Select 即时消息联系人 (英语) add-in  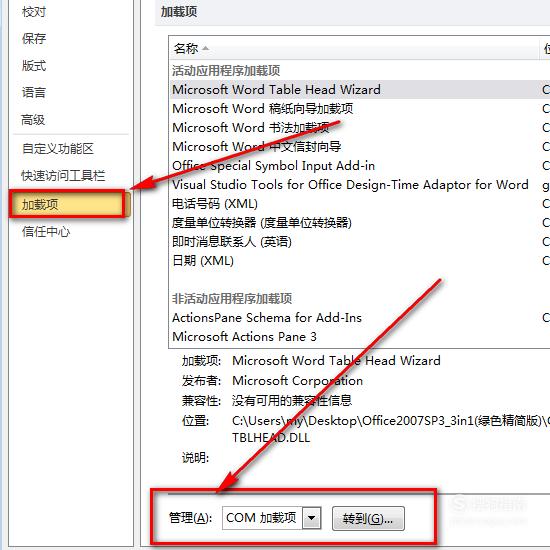coord(360,242)
